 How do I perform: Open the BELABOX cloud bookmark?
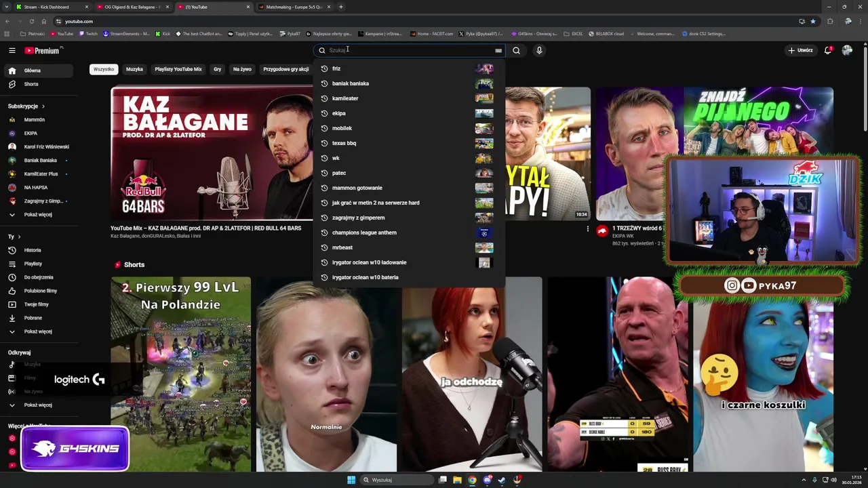606,33
